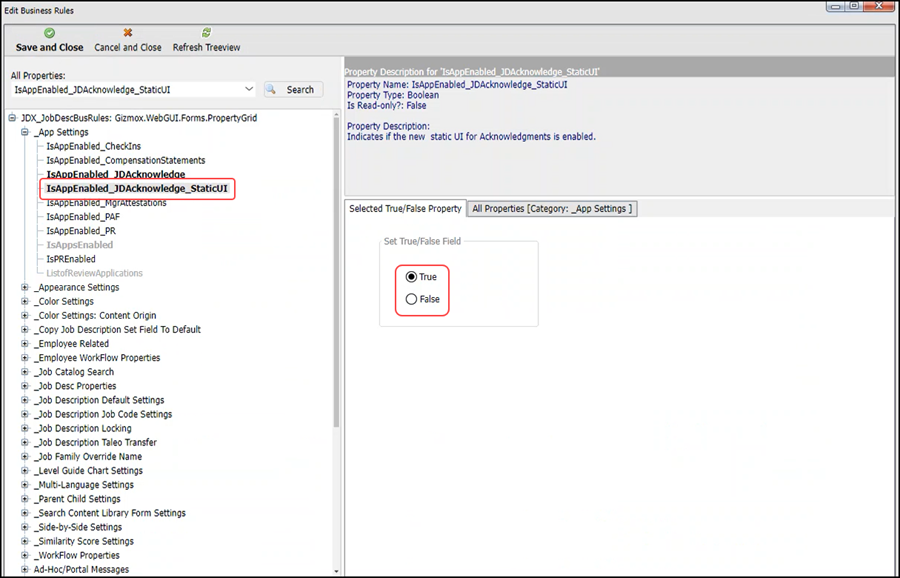This screenshot has width=900, height=578.
Task: Switch to the Selected True/False Property tab
Action: click(x=405, y=209)
